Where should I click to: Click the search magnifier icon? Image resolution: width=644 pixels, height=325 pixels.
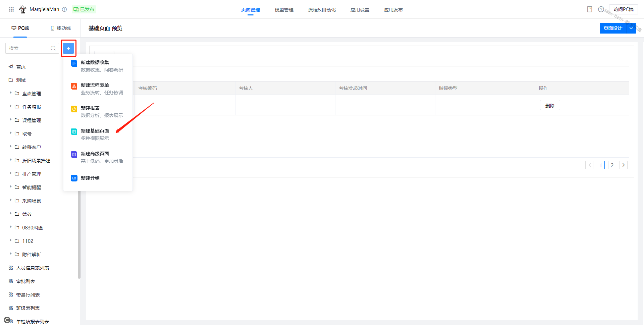tap(53, 48)
